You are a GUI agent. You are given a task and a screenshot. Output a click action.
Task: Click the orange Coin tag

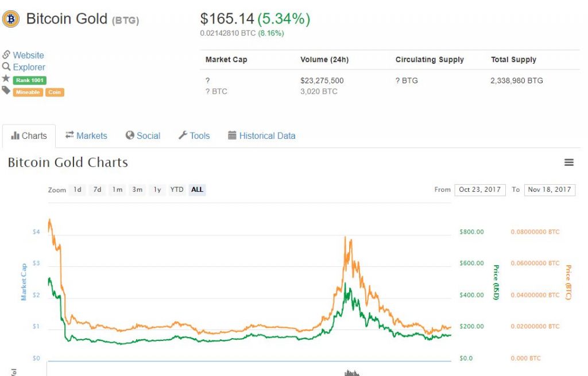point(55,92)
